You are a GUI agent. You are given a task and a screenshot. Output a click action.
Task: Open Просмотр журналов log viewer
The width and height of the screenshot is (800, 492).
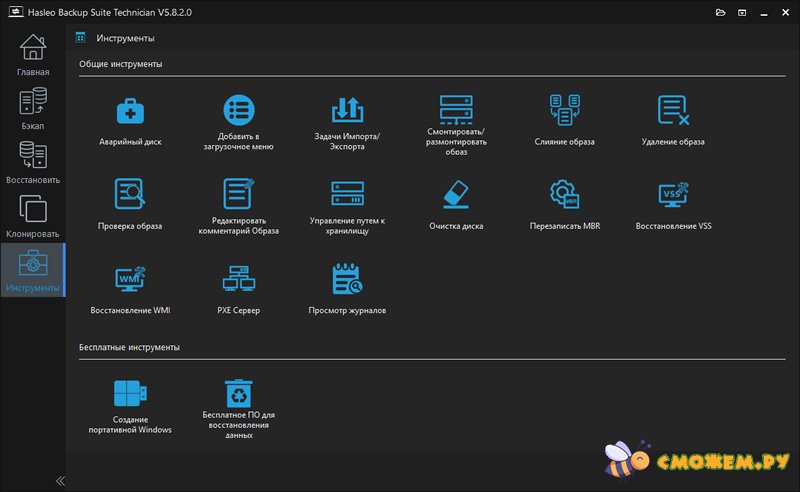[347, 278]
